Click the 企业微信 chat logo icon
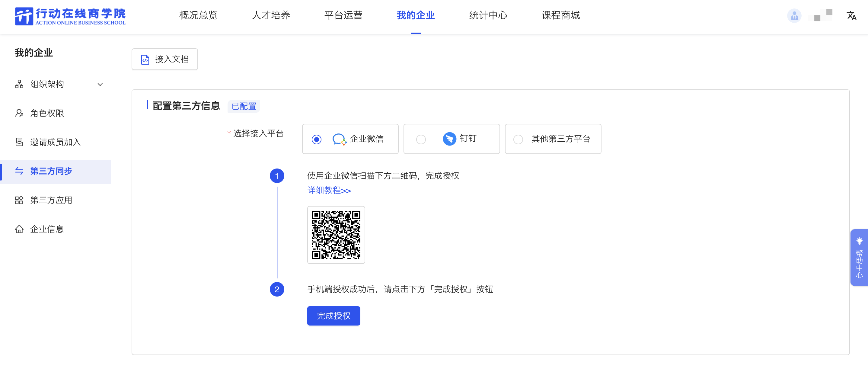This screenshot has width=868, height=366. pyautogui.click(x=339, y=139)
